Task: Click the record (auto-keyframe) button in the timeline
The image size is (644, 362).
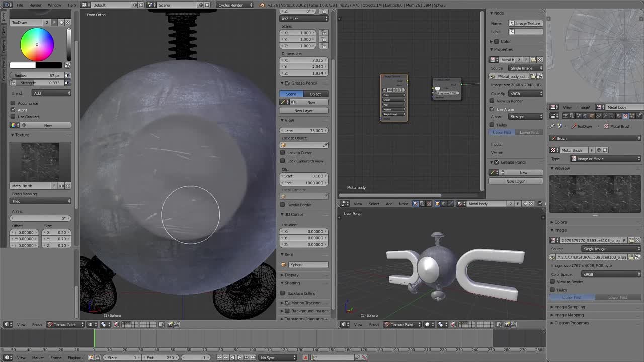Action: [x=305, y=357]
